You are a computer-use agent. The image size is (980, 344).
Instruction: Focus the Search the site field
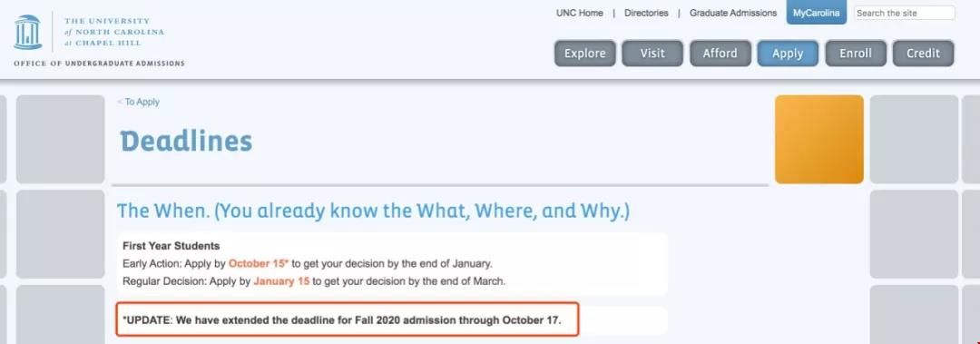pos(905,13)
